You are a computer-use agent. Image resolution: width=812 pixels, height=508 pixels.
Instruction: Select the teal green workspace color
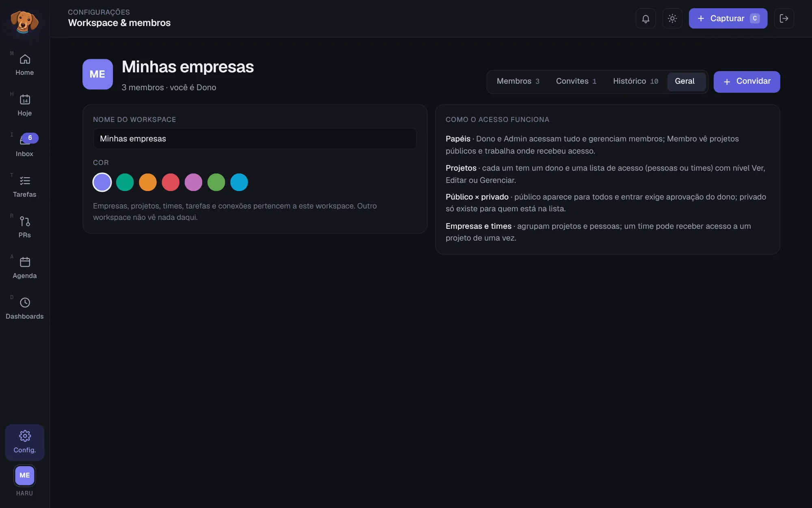coord(125,182)
